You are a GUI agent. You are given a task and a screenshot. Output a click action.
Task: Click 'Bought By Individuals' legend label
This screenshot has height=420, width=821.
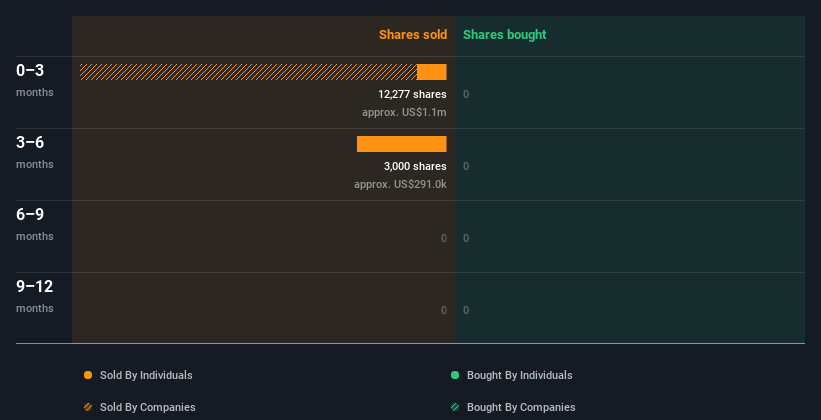(x=519, y=375)
